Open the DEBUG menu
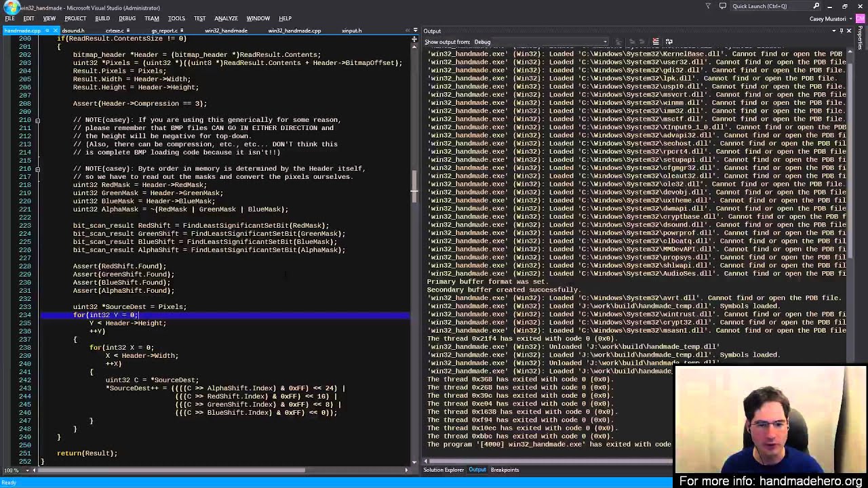 point(127,18)
